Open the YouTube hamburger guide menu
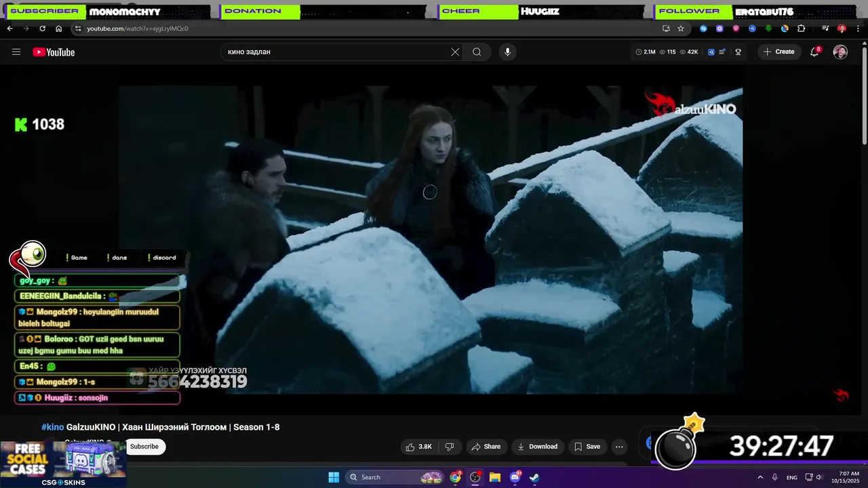This screenshot has height=488, width=868. point(16,52)
